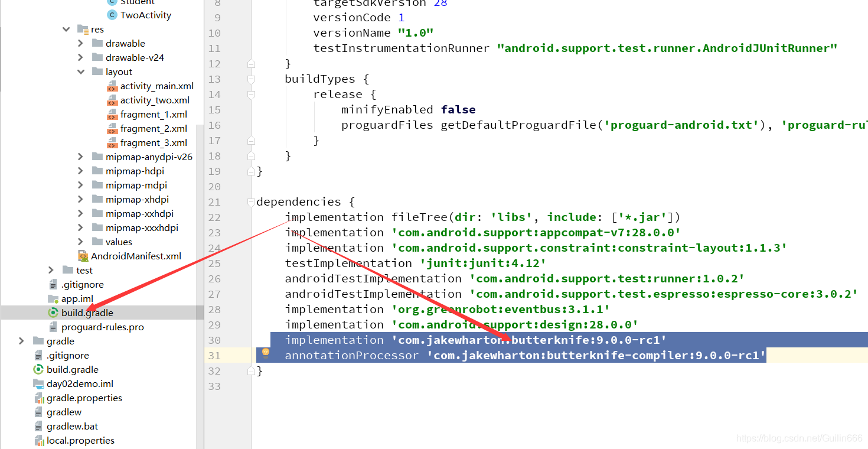Click the 'junit:junit:4.12' dependency string
The height and width of the screenshot is (449, 868).
pyautogui.click(x=482, y=263)
